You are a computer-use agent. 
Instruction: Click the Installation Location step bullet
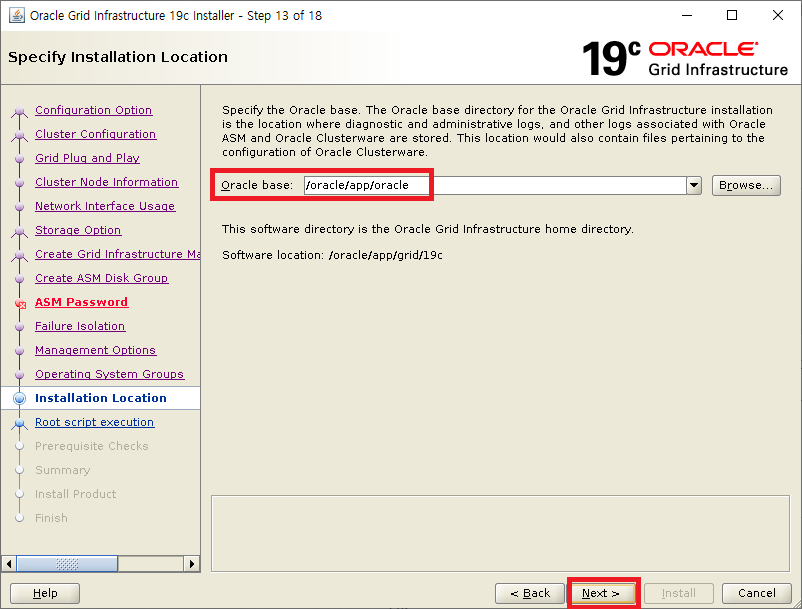[x=19, y=398]
